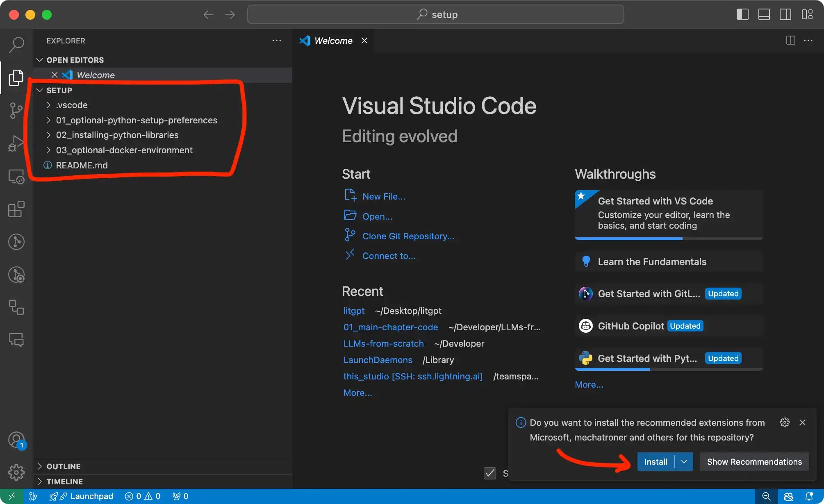The height and width of the screenshot is (504, 824).
Task: Open notification settings gear
Action: tap(785, 422)
